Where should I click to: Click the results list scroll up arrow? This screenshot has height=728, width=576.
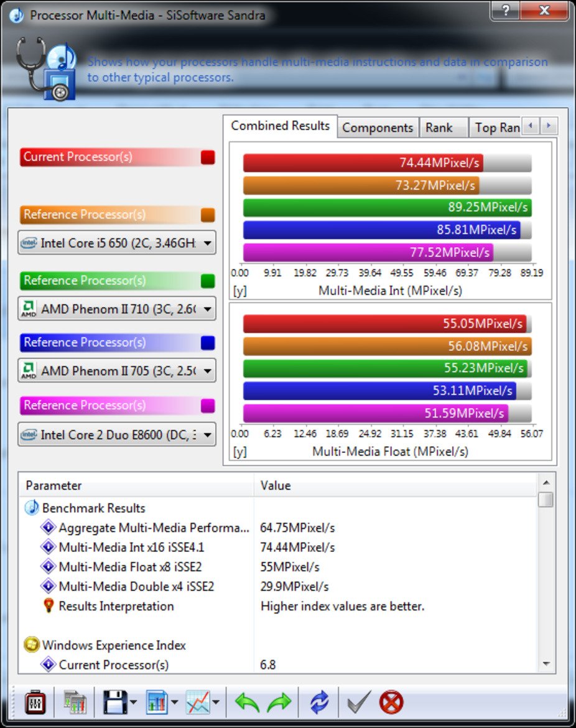tap(546, 482)
